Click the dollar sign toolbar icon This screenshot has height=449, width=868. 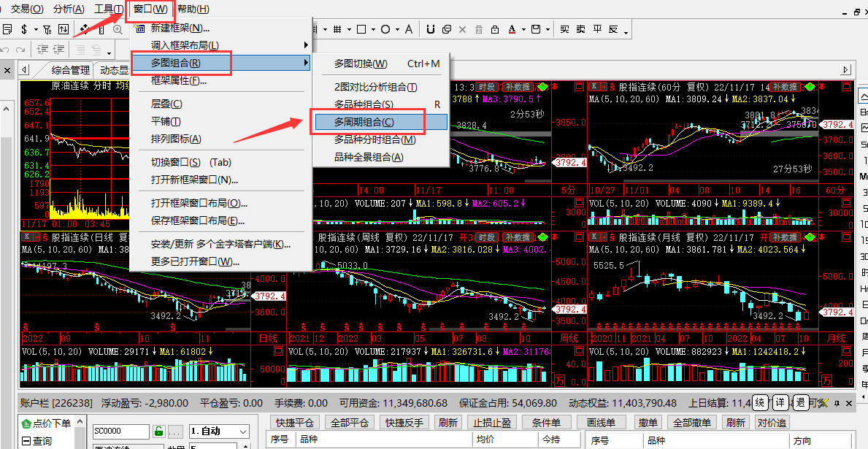[x=24, y=29]
